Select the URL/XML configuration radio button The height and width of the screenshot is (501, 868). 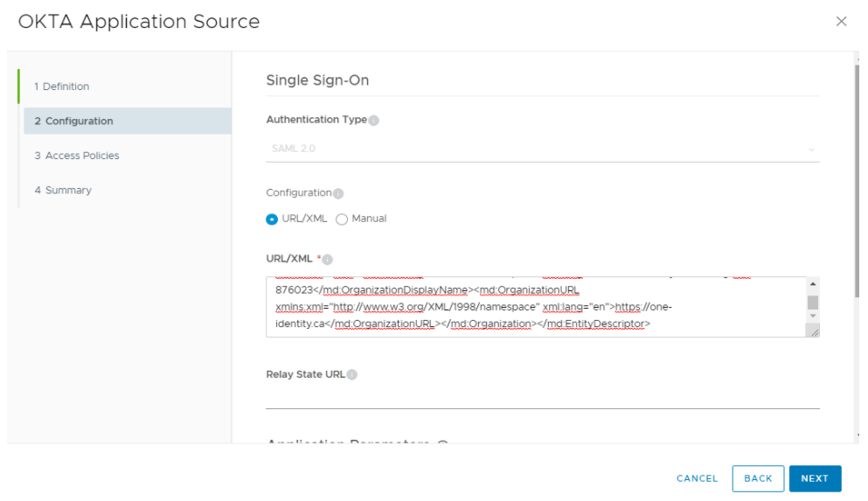[x=272, y=219]
